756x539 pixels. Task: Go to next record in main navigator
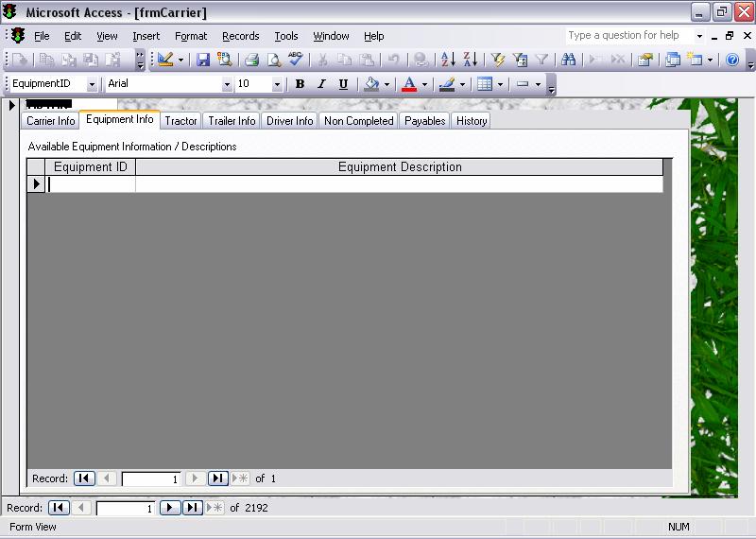(169, 508)
